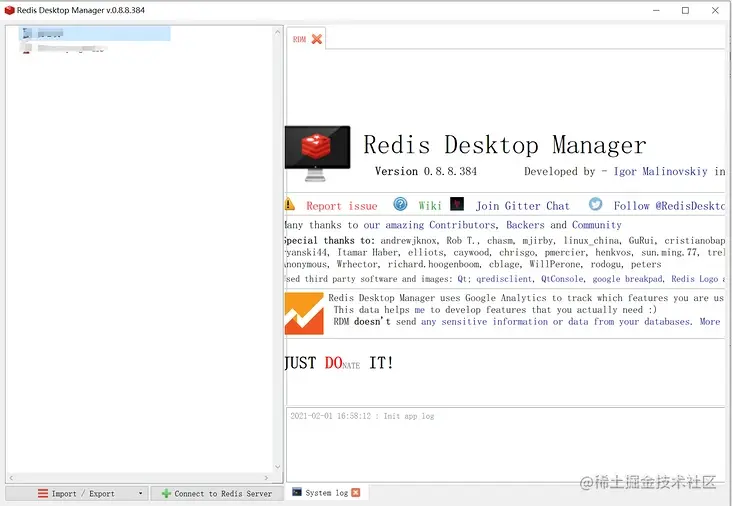Select the first blurred connection in tree
Screen dimensions: 732x506
click(x=95, y=33)
